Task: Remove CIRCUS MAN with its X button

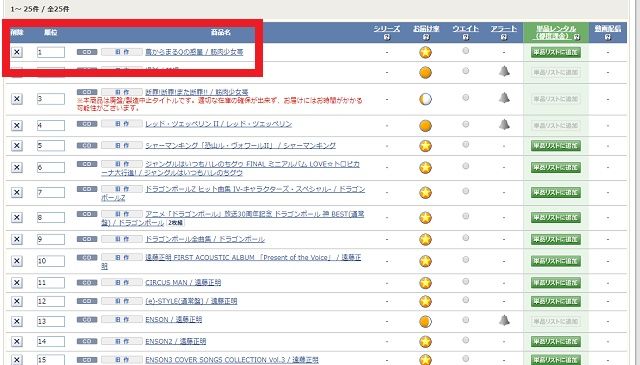Action: (17, 283)
